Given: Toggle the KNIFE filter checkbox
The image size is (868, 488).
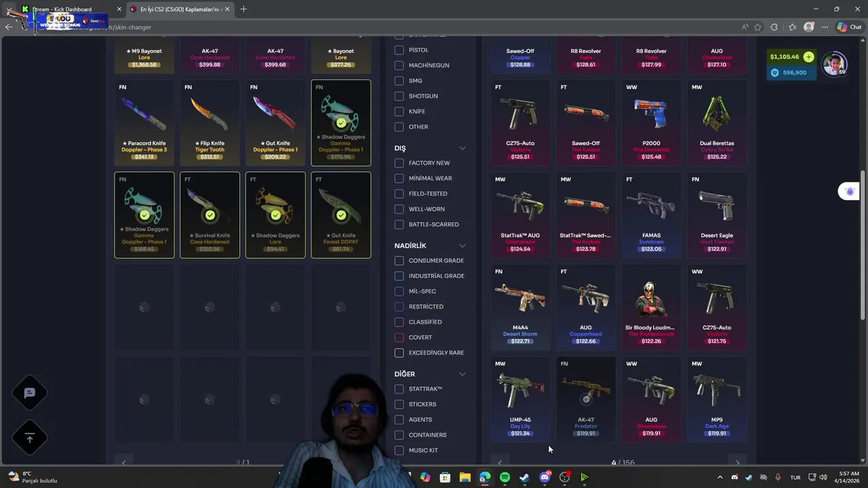Looking at the screenshot, I should 399,111.
